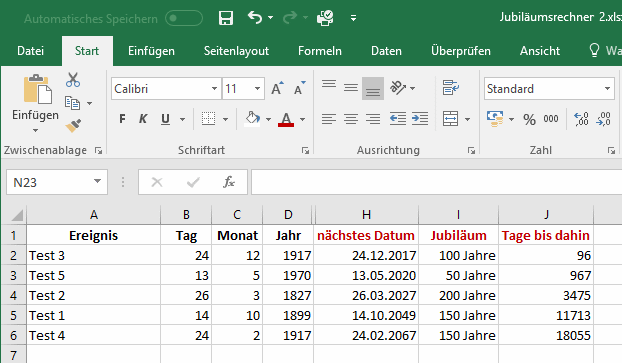Open the Copy dropdown arrow
The height and width of the screenshot is (363, 622).
90,104
